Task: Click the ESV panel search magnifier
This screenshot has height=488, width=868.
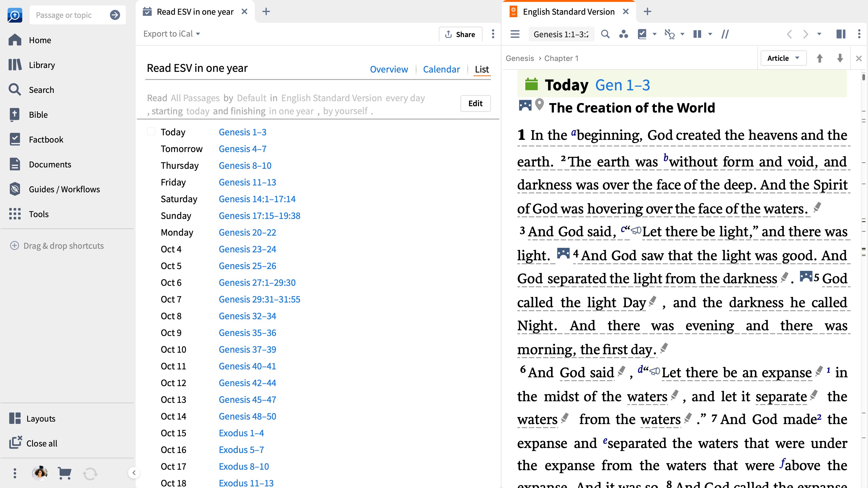Action: [605, 34]
